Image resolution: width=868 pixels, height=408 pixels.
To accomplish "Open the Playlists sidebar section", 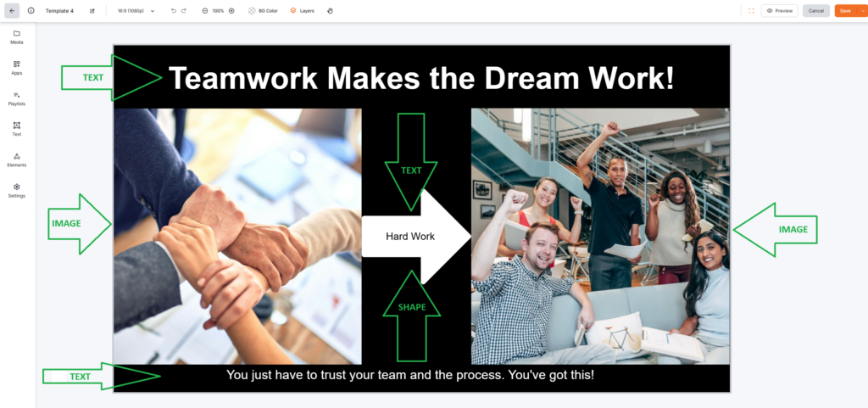I will pyautogui.click(x=17, y=98).
